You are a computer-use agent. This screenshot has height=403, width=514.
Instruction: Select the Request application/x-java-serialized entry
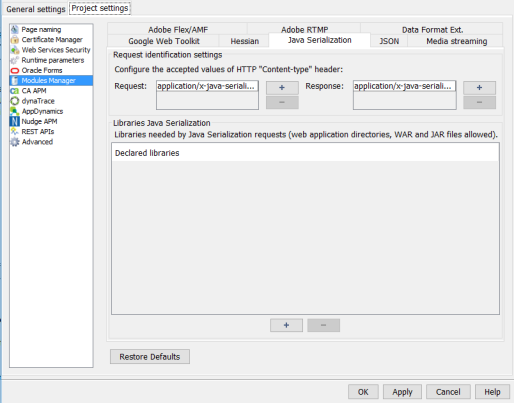coord(207,86)
